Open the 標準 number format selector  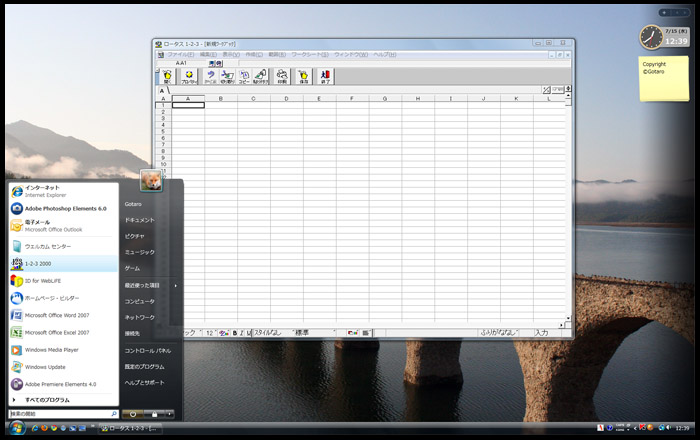(314, 333)
